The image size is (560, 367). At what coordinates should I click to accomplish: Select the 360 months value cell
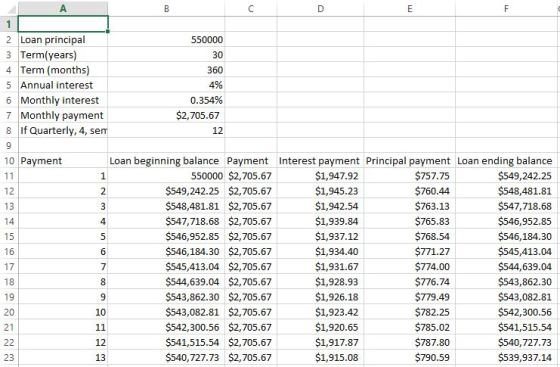point(166,70)
